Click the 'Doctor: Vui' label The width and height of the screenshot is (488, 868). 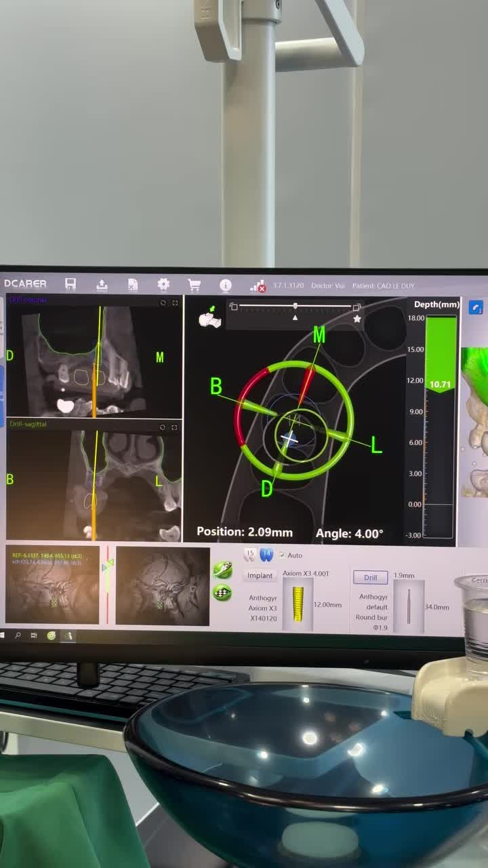coord(328,286)
